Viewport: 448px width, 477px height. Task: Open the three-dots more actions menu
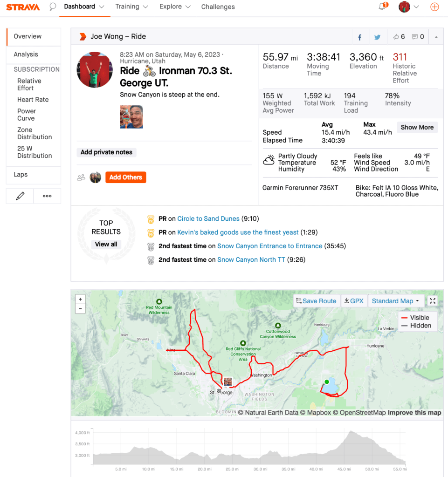tap(47, 196)
